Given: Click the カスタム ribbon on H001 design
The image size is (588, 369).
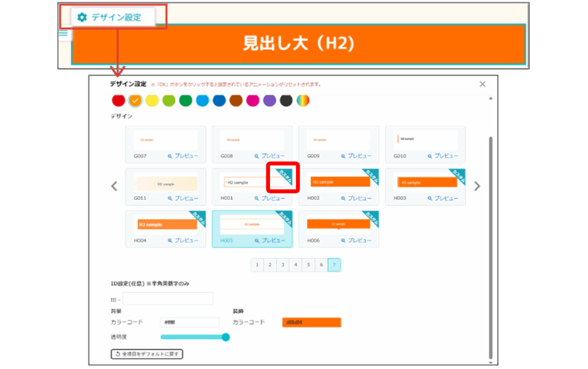Looking at the screenshot, I should point(284,176).
